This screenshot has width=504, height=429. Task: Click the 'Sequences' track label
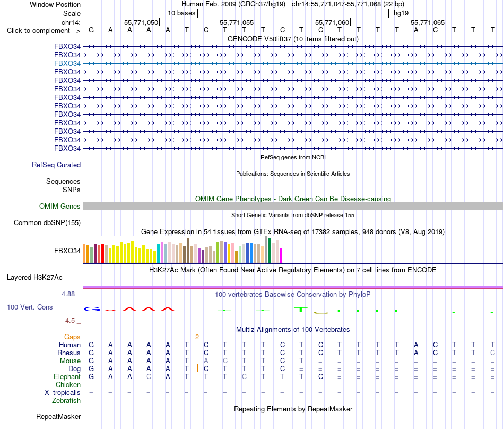(x=63, y=182)
